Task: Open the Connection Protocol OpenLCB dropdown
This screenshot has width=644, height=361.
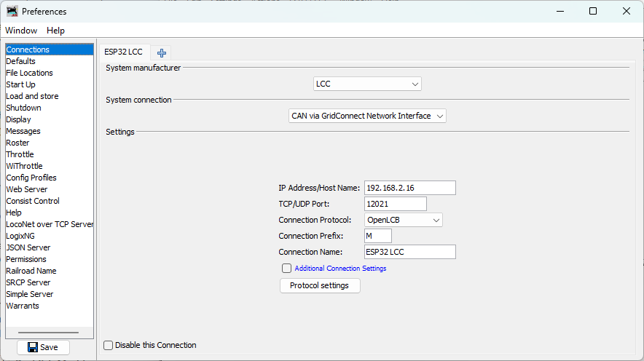Action: click(404, 220)
